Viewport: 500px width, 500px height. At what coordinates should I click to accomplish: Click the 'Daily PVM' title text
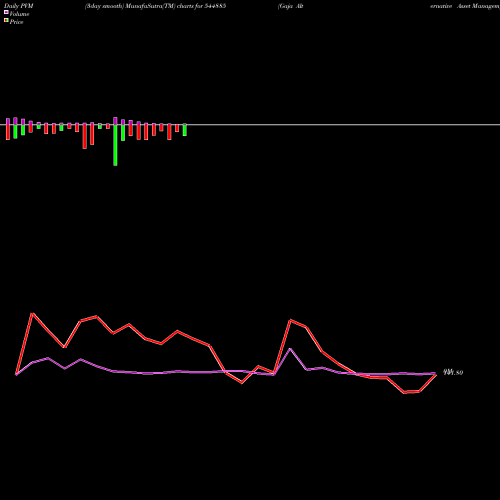[x=19, y=6]
